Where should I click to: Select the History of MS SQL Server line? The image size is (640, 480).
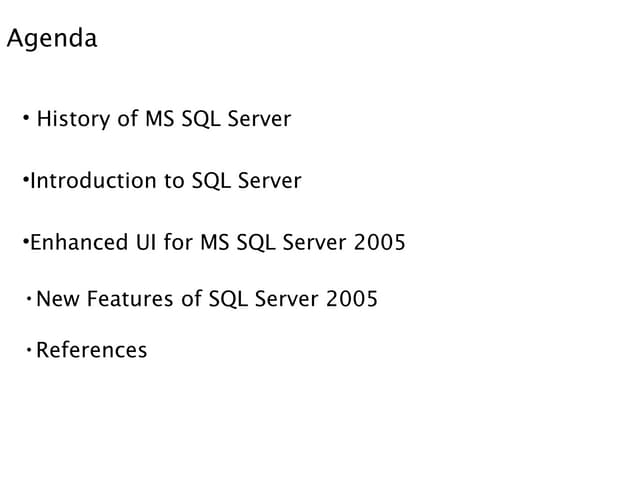pos(163,120)
